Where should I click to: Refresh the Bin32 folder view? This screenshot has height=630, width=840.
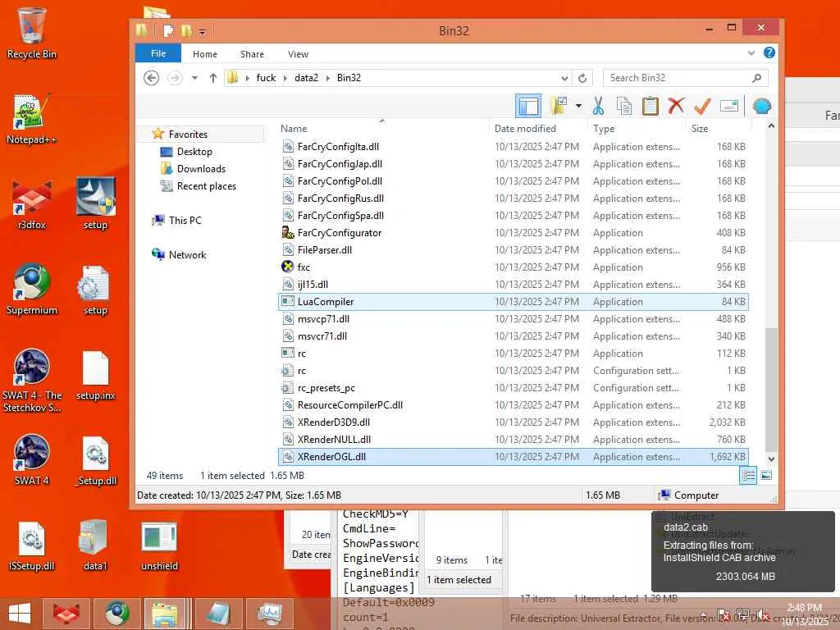click(583, 78)
